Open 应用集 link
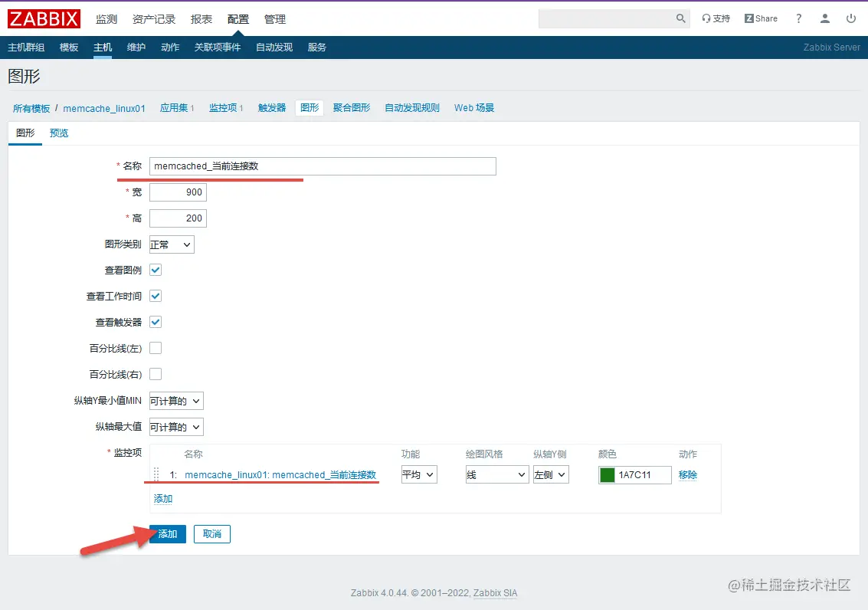Screen dimensions: 868x610 (174, 107)
